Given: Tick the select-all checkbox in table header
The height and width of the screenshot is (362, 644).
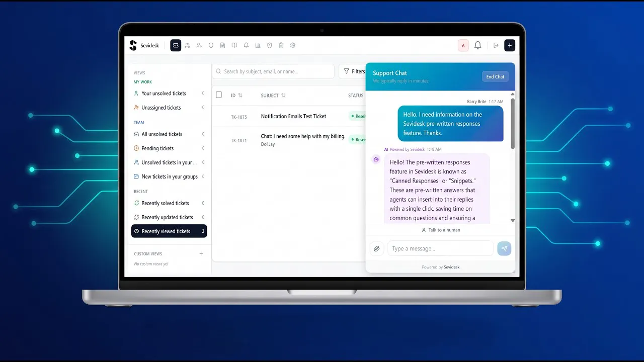Looking at the screenshot, I should point(219,95).
